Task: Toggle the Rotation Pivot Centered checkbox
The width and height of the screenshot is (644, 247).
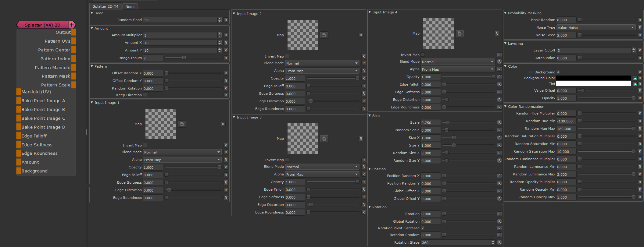Action: pyautogui.click(x=423, y=228)
